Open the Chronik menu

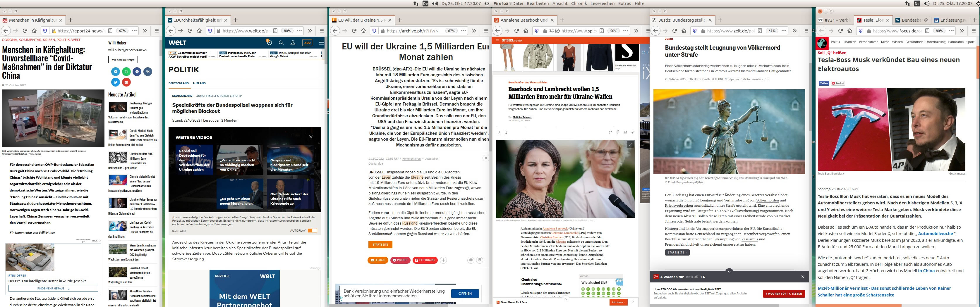pyautogui.click(x=579, y=4)
